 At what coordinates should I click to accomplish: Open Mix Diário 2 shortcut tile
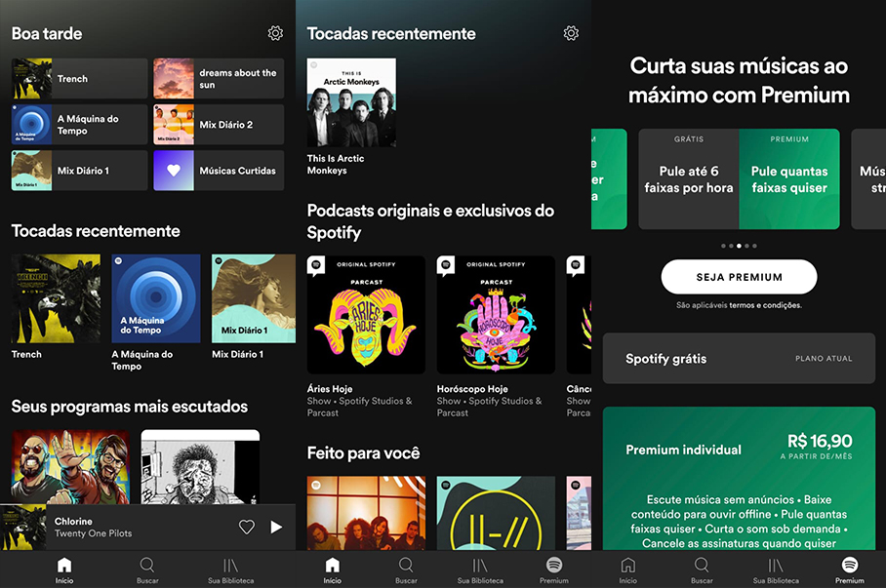click(x=219, y=124)
